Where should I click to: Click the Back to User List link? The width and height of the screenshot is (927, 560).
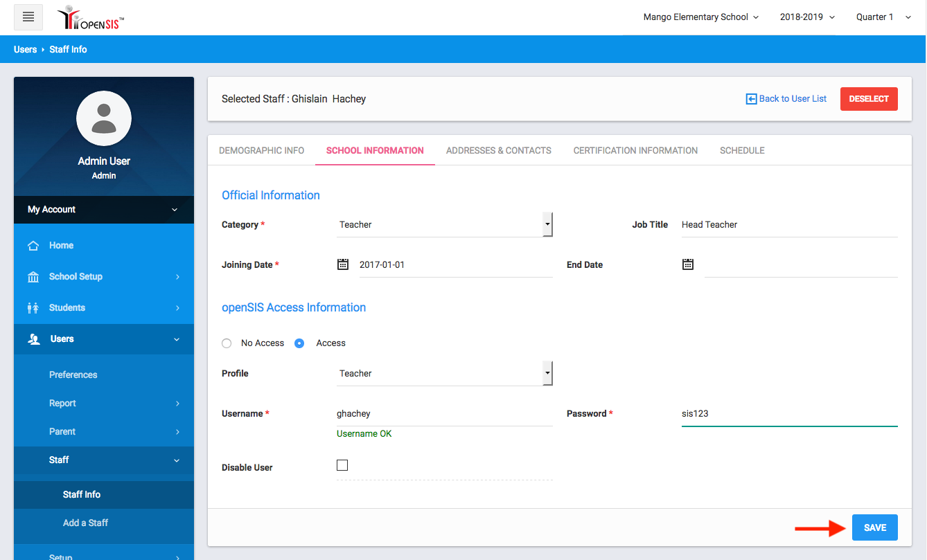point(786,99)
